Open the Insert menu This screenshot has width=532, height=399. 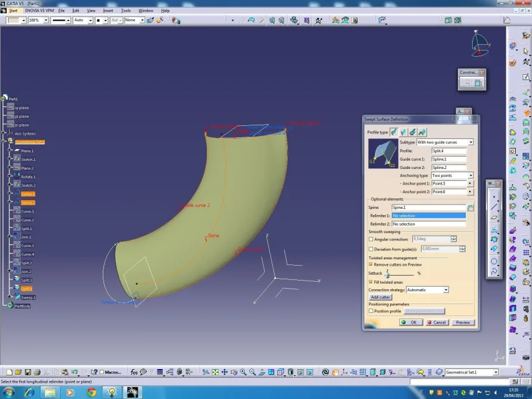point(108,11)
